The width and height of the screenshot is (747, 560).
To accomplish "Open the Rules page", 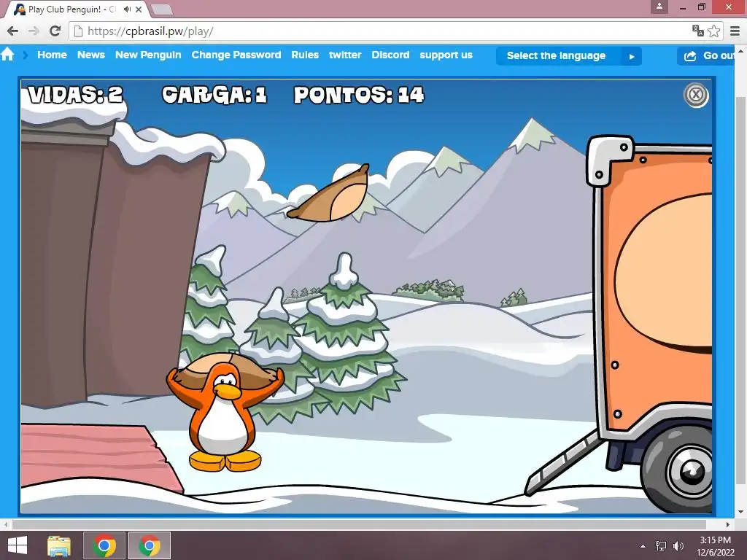I will [x=305, y=55].
